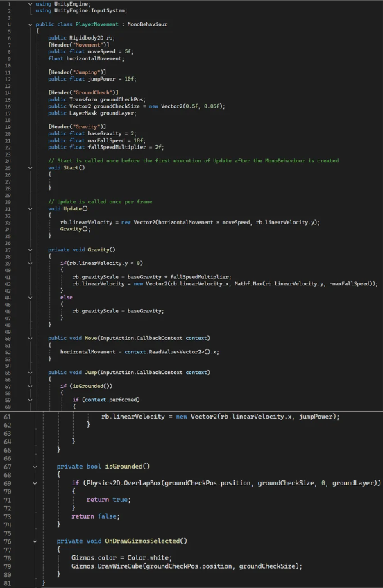
Task: Click line number 49 in the gutter
Action: (x=8, y=332)
